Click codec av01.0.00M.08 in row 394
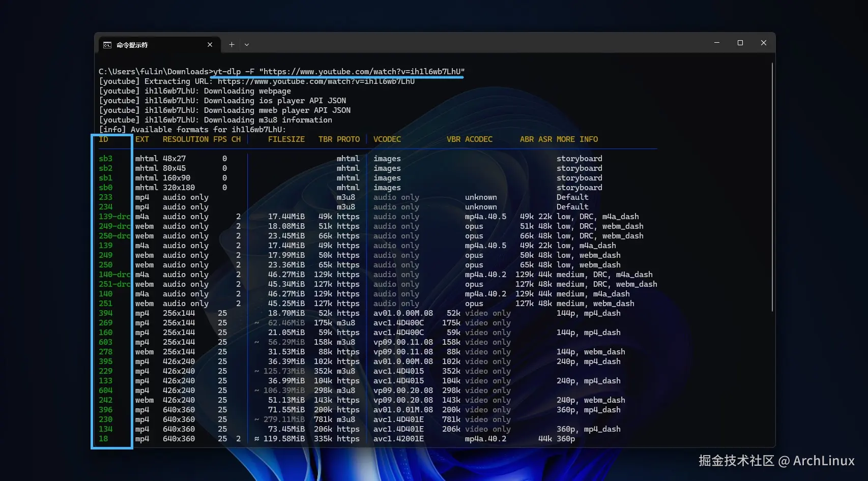The image size is (868, 481). 403,313
